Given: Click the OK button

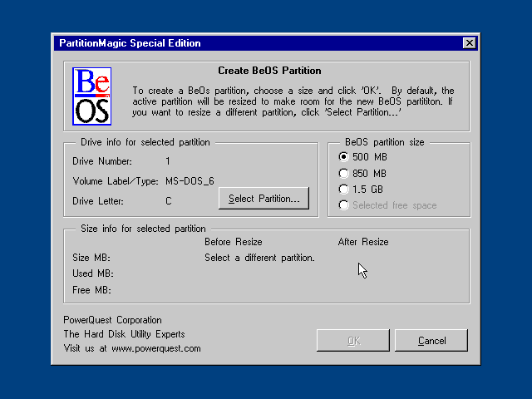Looking at the screenshot, I should click(x=352, y=340).
